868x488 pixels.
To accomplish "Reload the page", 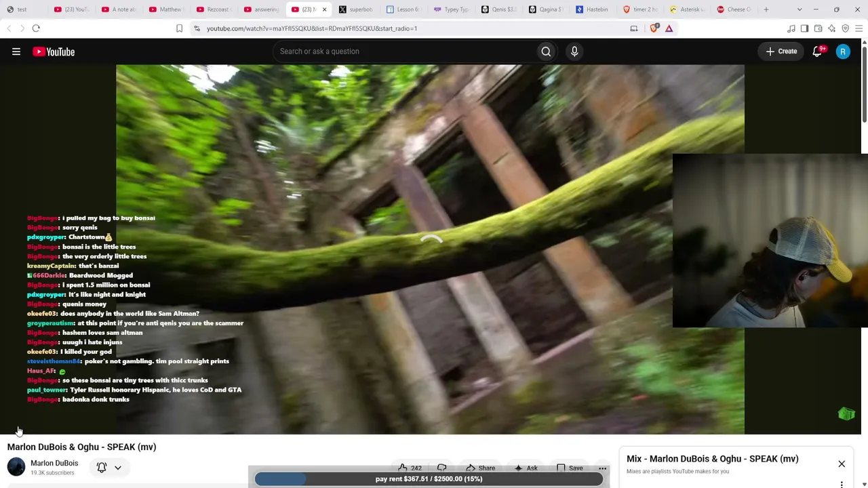I will [x=36, y=28].
